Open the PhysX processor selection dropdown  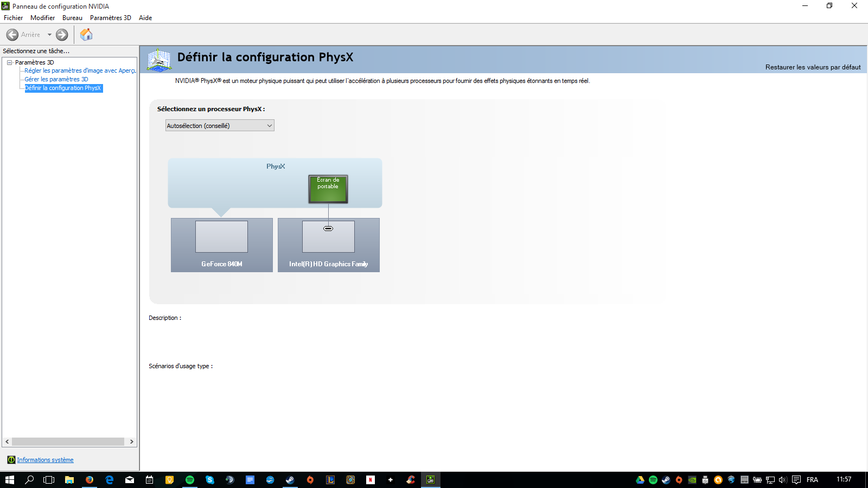click(220, 126)
